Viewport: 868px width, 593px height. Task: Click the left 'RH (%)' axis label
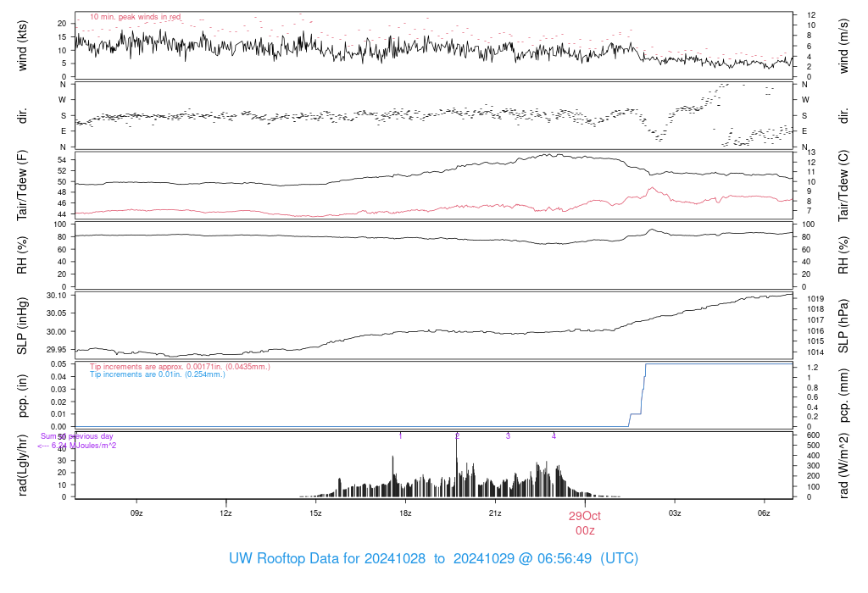[x=22, y=255]
